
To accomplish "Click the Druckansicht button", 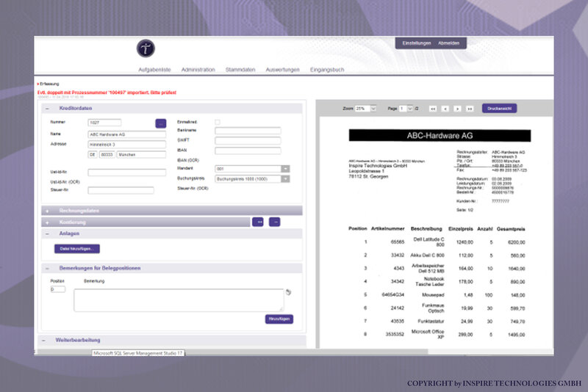I will (x=499, y=108).
